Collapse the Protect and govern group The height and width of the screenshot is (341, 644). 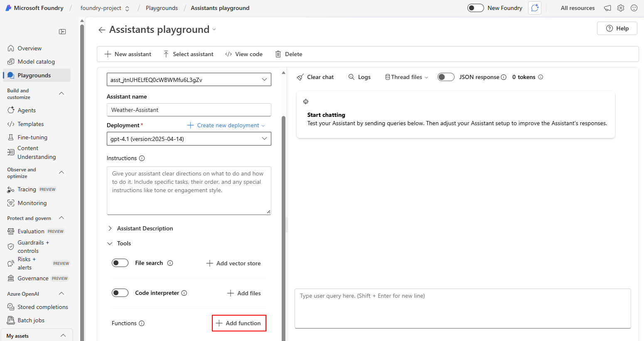point(61,218)
